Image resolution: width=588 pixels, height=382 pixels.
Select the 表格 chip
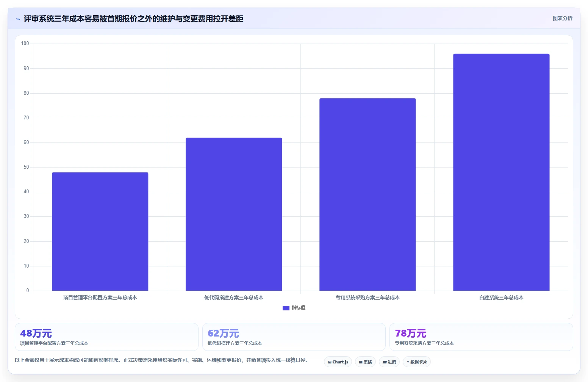[365, 362]
